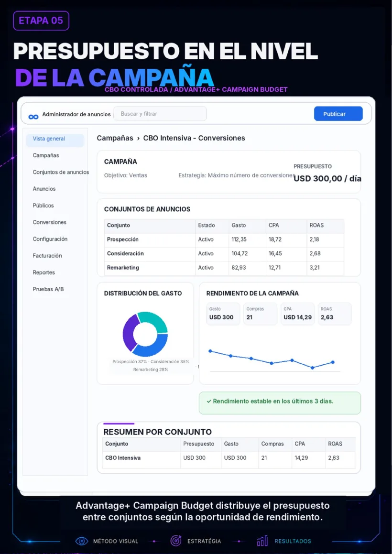
Task: Select the ROAS 2,63 metric card
Action: click(x=335, y=314)
